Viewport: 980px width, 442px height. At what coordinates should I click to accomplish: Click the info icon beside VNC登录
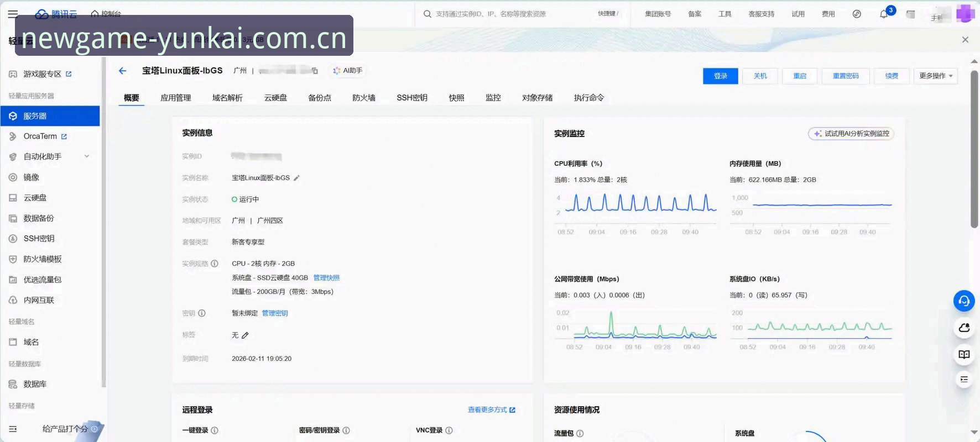click(x=449, y=430)
